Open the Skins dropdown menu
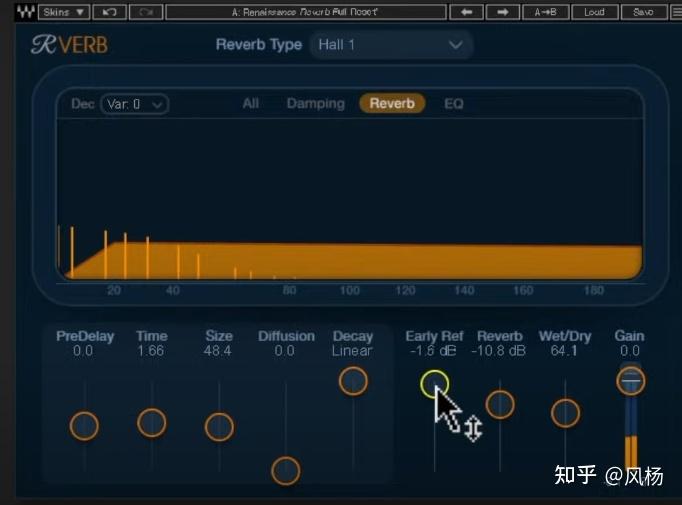The image size is (682, 505). (64, 12)
